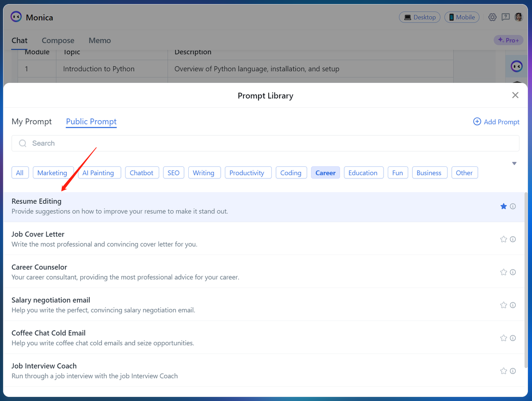The image size is (532, 401).
Task: Open the Job Cover Letter prompt
Action: pyautogui.click(x=264, y=239)
